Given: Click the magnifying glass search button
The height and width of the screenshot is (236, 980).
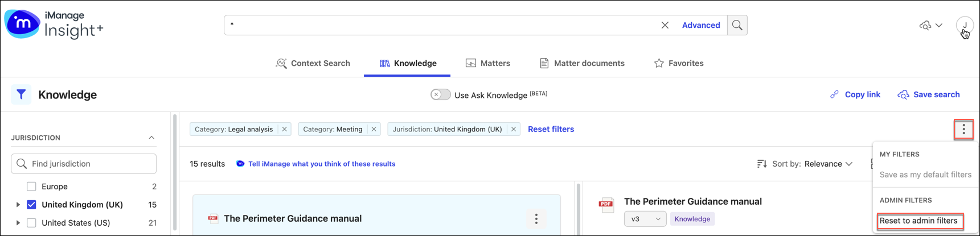Looking at the screenshot, I should click(x=737, y=25).
